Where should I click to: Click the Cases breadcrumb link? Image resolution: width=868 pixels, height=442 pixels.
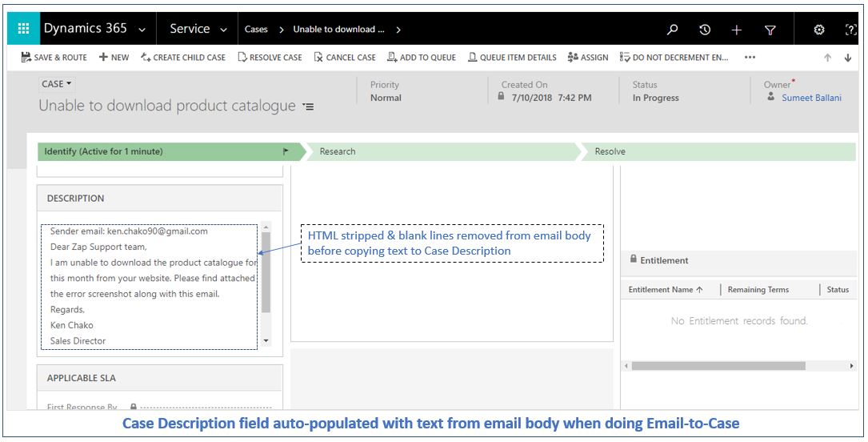point(256,30)
